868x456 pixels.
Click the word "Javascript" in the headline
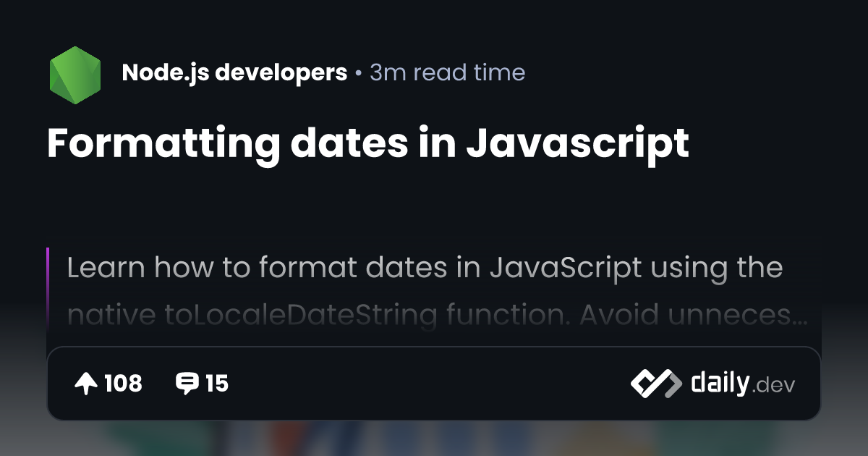coord(577,144)
